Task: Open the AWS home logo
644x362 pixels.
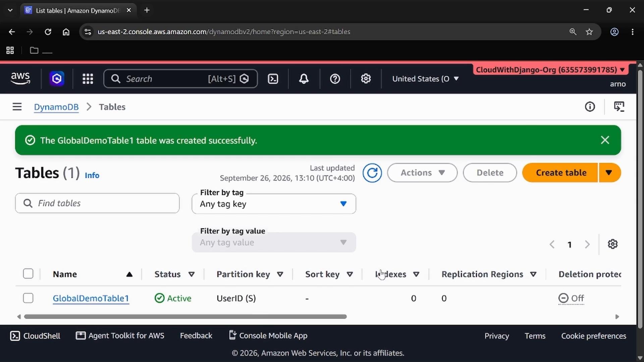Action: 20,79
